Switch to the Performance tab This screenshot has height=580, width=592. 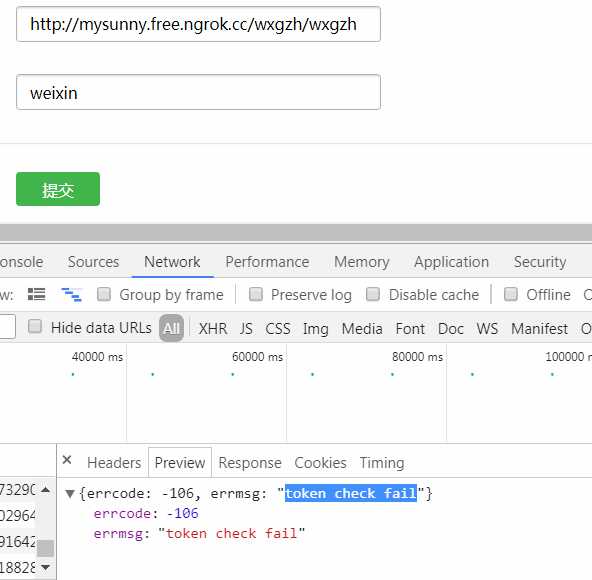[267, 262]
